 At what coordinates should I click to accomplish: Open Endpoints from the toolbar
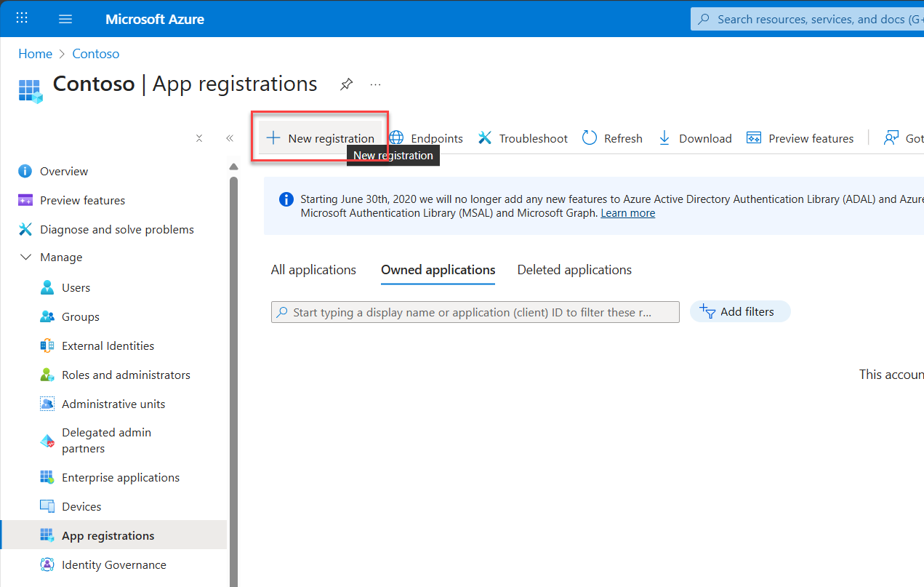point(426,138)
